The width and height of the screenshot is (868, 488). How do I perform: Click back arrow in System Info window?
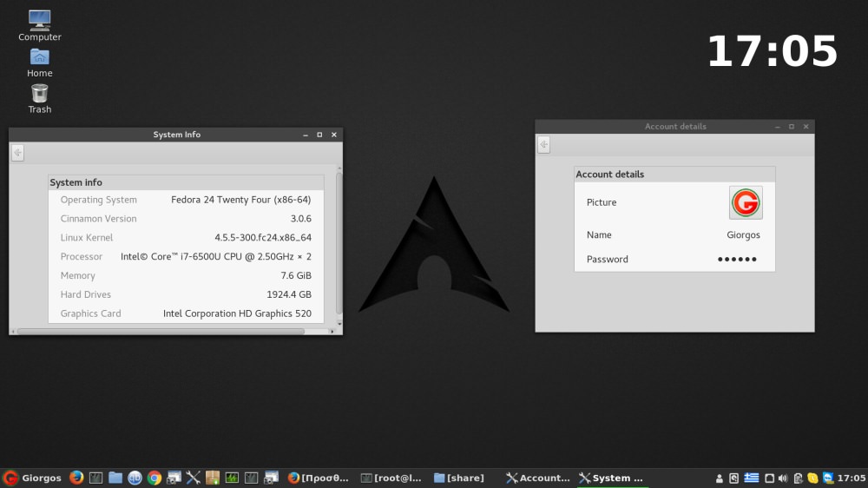pos(17,153)
